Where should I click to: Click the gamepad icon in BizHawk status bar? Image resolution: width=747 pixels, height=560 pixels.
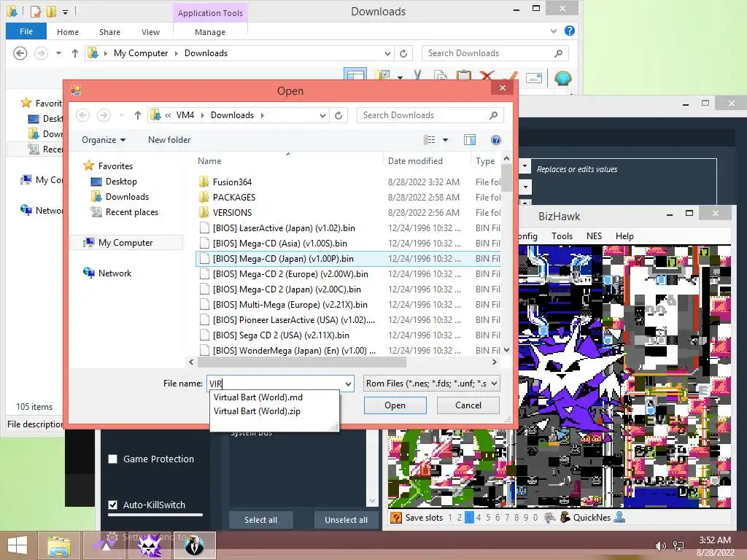549,517
